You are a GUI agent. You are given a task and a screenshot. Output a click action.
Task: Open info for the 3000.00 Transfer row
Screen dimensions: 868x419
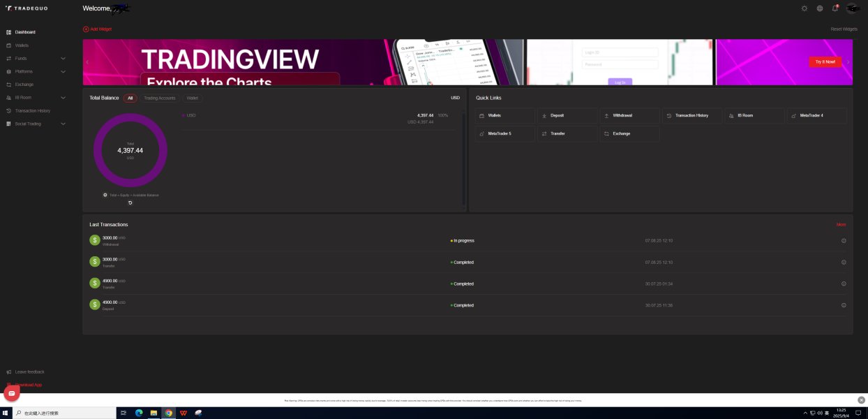[844, 263]
